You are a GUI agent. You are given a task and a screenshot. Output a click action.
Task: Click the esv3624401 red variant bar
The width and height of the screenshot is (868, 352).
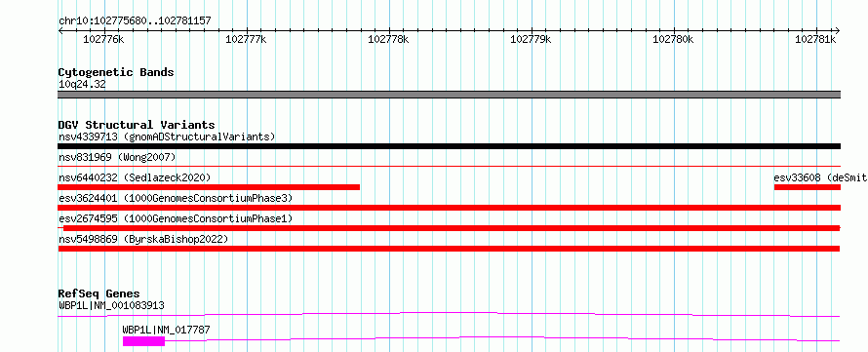[449, 208]
